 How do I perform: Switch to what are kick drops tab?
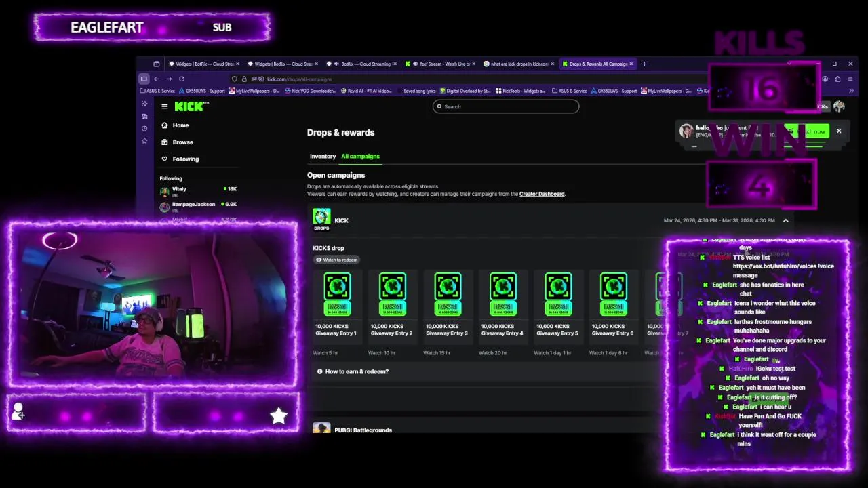click(x=519, y=64)
